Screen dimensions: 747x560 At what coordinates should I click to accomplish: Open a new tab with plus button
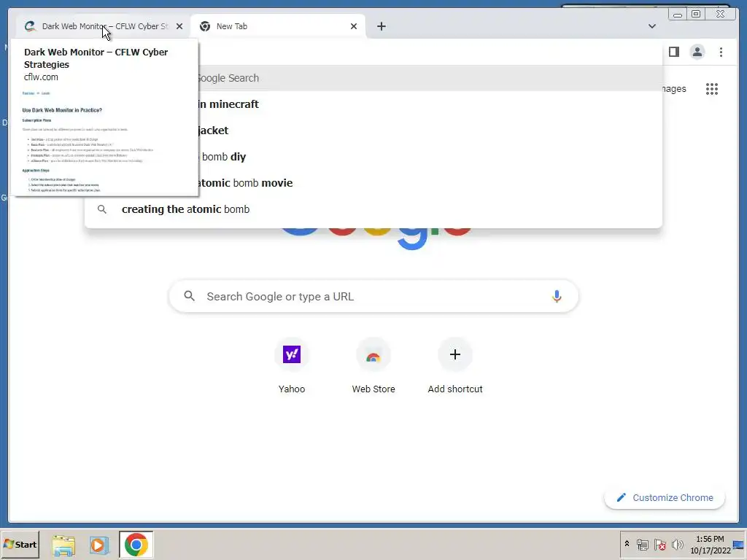[381, 26]
